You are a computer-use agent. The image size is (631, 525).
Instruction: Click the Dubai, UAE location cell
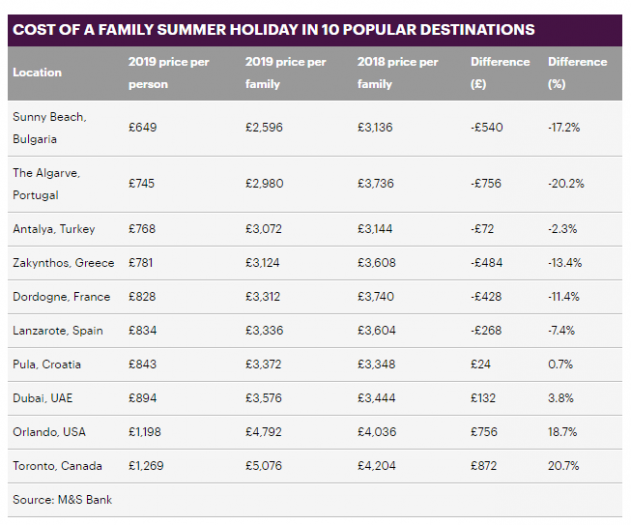click(x=42, y=399)
